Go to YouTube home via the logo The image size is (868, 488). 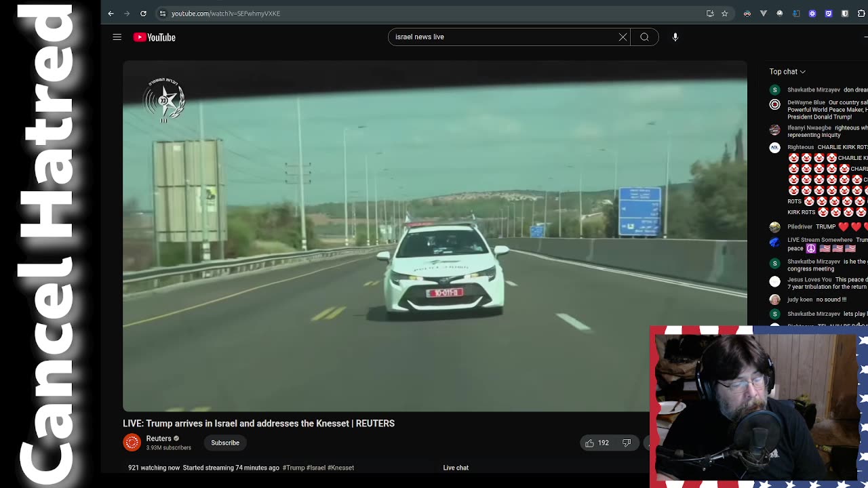click(x=155, y=37)
